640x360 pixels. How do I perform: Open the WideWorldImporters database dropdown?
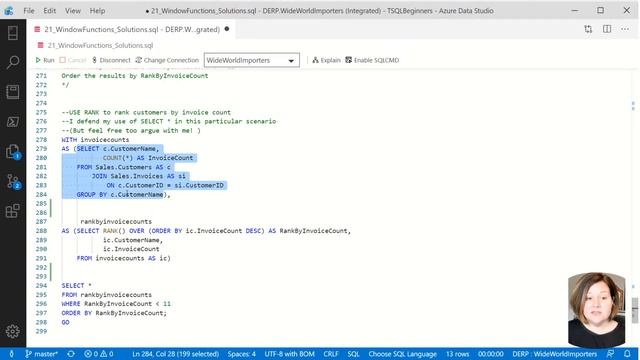point(251,60)
